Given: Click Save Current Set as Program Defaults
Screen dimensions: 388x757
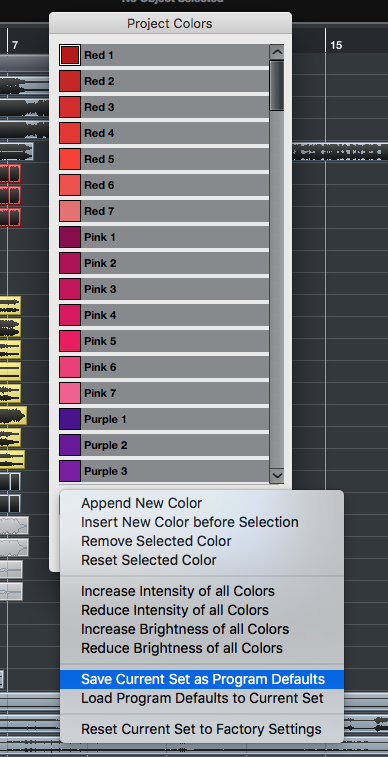Looking at the screenshot, I should pyautogui.click(x=202, y=679).
